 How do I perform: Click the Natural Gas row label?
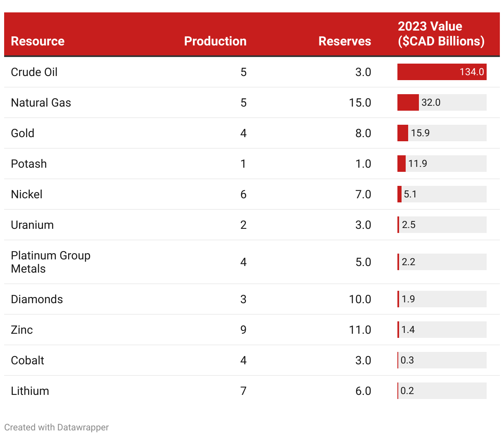[x=41, y=102]
